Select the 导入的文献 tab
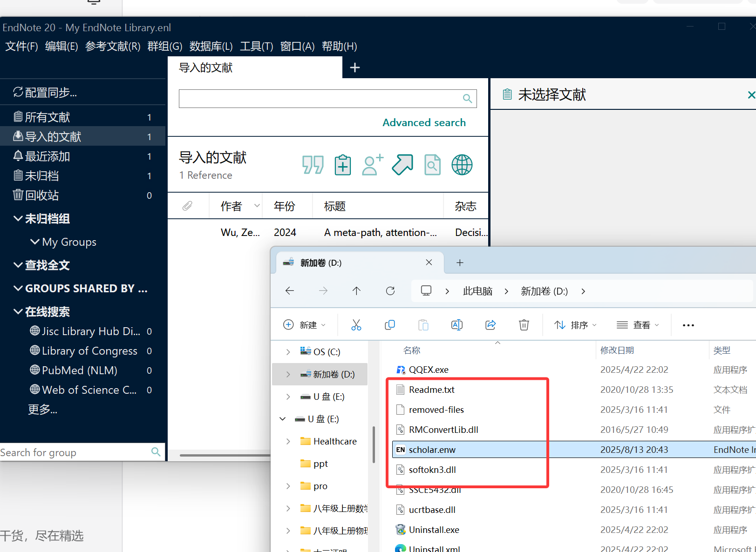Screen dimensions: 756x552 click(x=255, y=68)
